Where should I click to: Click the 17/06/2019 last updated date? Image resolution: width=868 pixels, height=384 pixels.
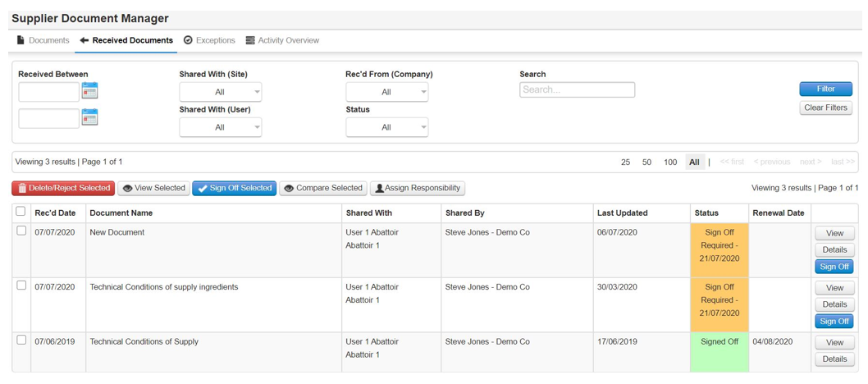pos(617,342)
